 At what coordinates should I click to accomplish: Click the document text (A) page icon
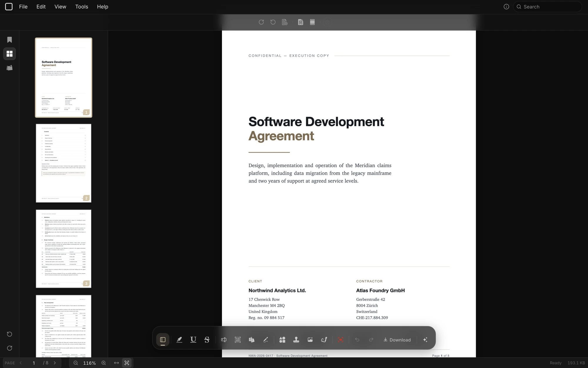pyautogui.click(x=300, y=22)
